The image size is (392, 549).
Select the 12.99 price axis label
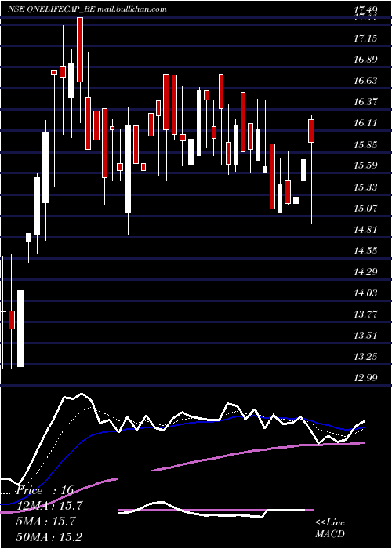[365, 378]
